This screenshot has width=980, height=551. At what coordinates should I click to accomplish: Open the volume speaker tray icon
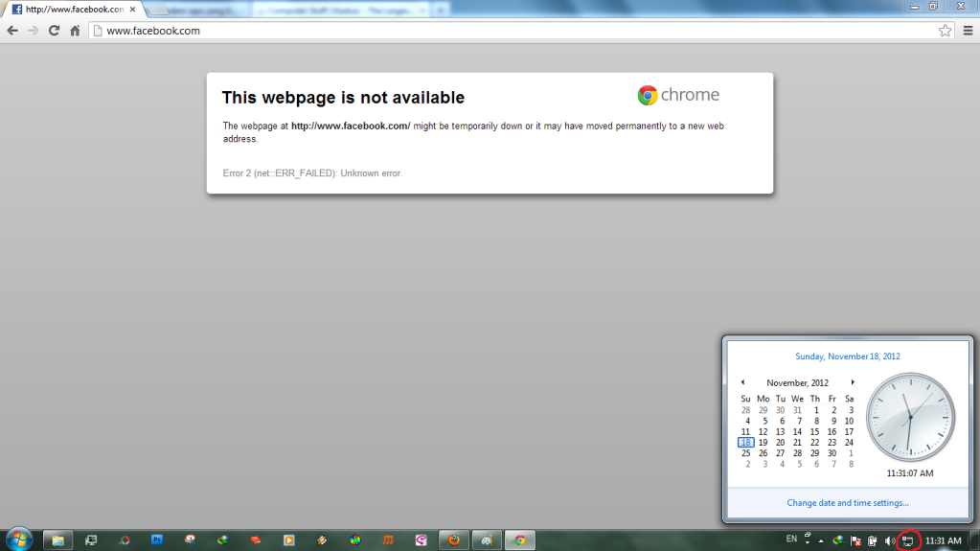890,541
